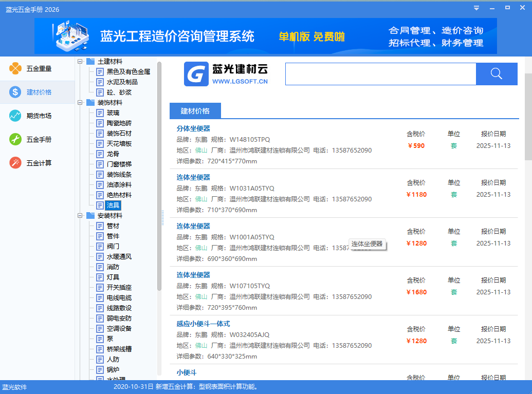
Task: Select the 建材价格 dollar icon
Action: click(15, 92)
